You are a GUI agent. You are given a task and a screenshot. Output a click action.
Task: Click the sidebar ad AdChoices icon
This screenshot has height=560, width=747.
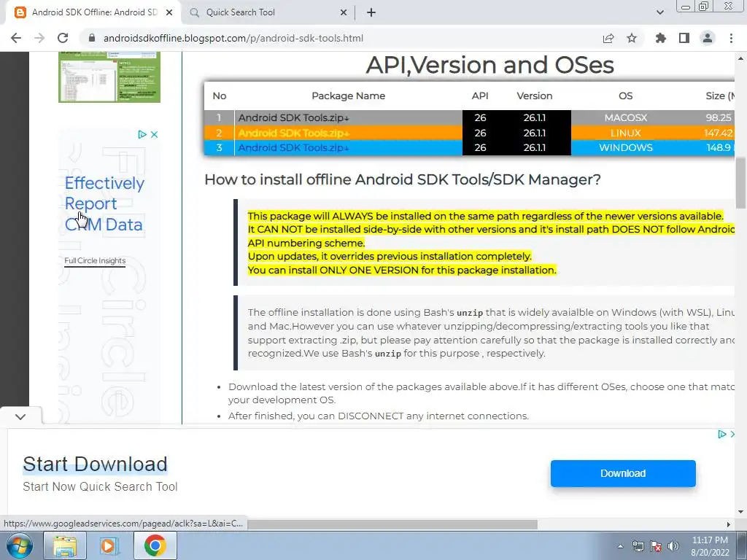(x=142, y=134)
